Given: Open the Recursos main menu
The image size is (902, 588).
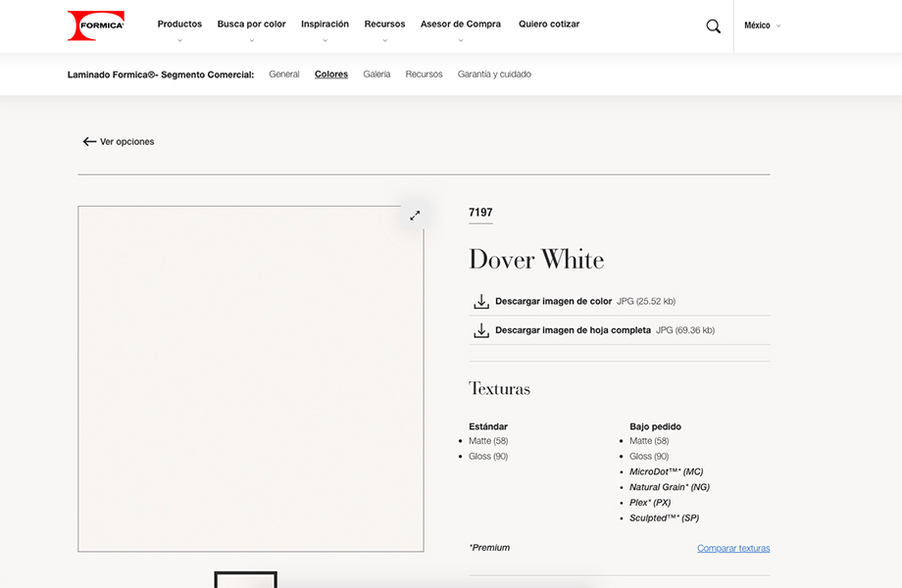Looking at the screenshot, I should 385,24.
